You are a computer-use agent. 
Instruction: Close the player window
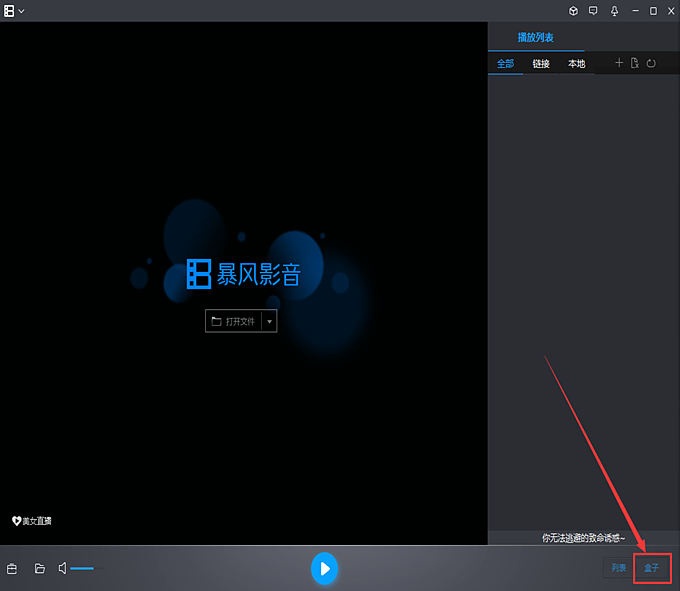[671, 11]
